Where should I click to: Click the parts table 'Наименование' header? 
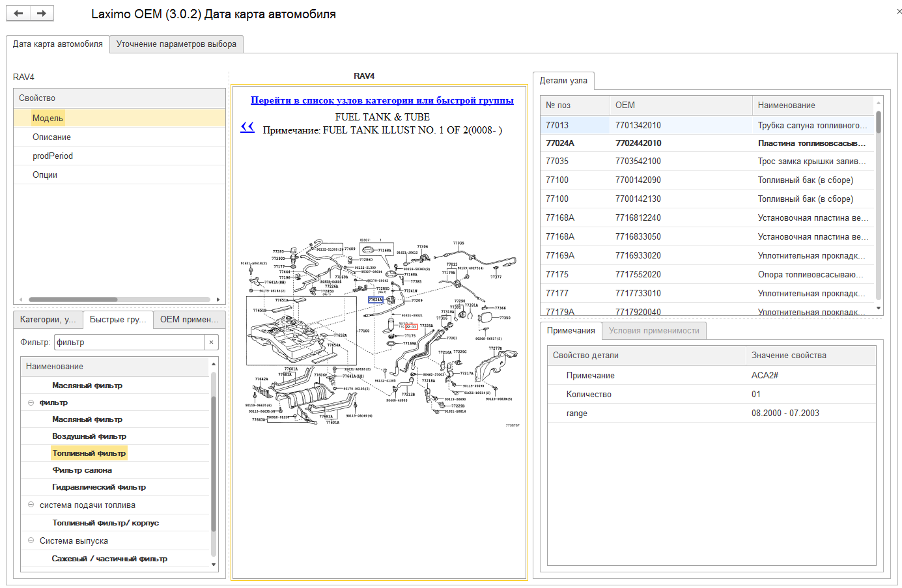(813, 105)
